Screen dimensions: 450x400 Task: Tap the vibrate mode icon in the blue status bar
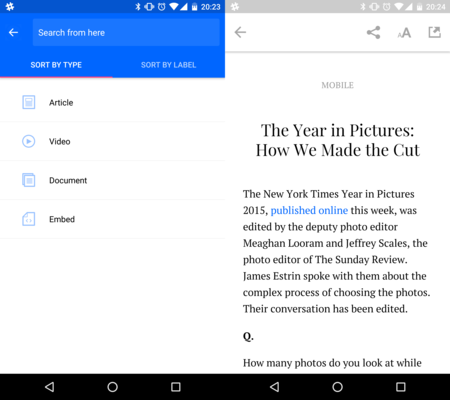(x=149, y=7)
